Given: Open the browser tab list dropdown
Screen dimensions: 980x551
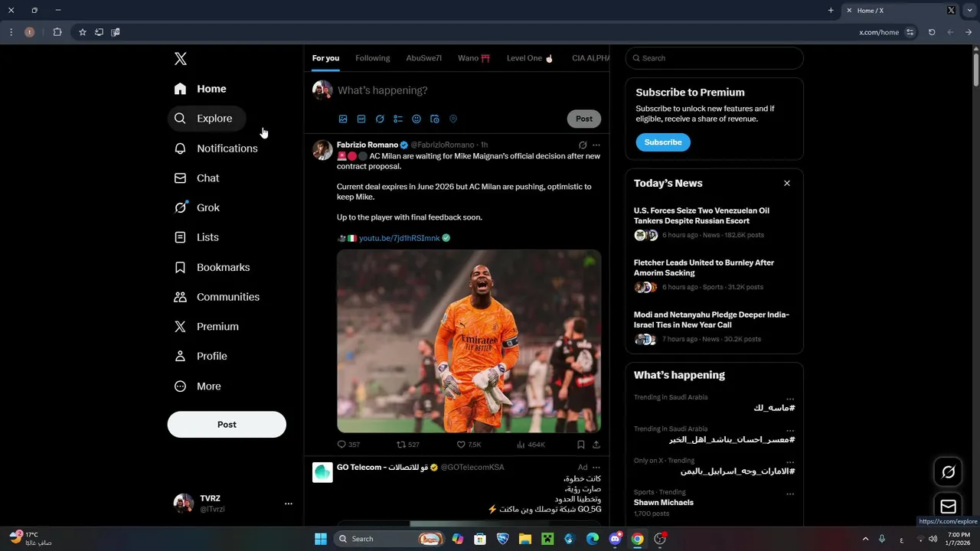Looking at the screenshot, I should click(x=970, y=11).
